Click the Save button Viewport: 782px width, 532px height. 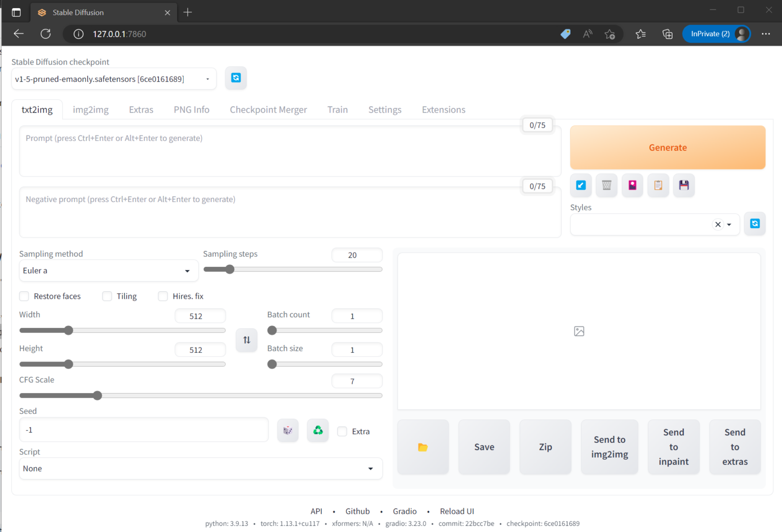coord(484,447)
